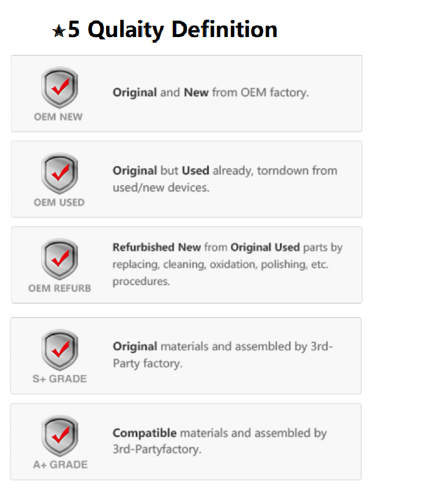Click the '3rd-Partyfactory.' text line
Screen dimensions: 448x495
[x=157, y=449]
